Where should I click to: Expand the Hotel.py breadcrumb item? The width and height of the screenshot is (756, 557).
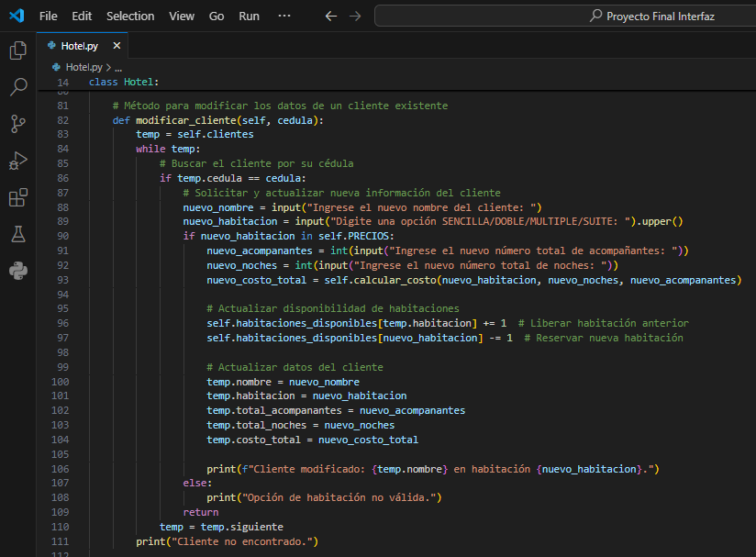tap(83, 67)
